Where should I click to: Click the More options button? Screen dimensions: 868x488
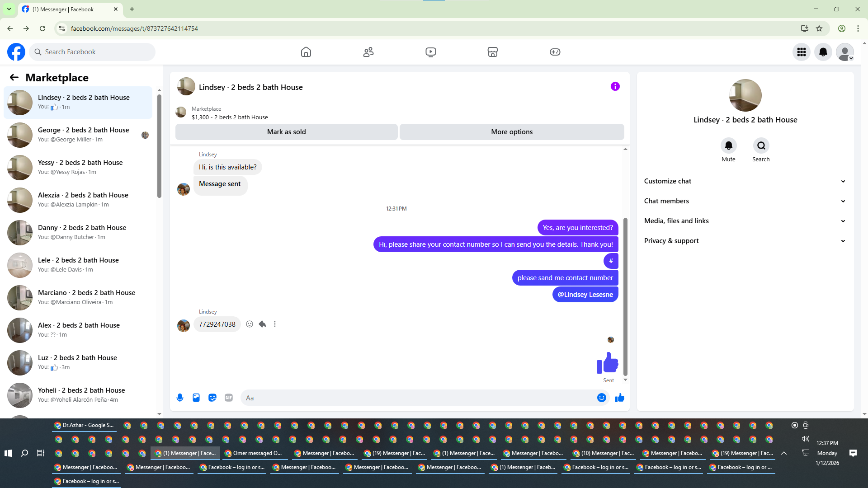[512, 132]
